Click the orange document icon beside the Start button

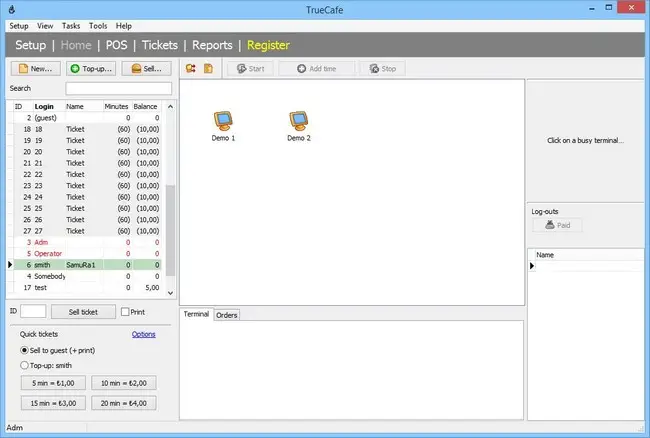[x=208, y=69]
